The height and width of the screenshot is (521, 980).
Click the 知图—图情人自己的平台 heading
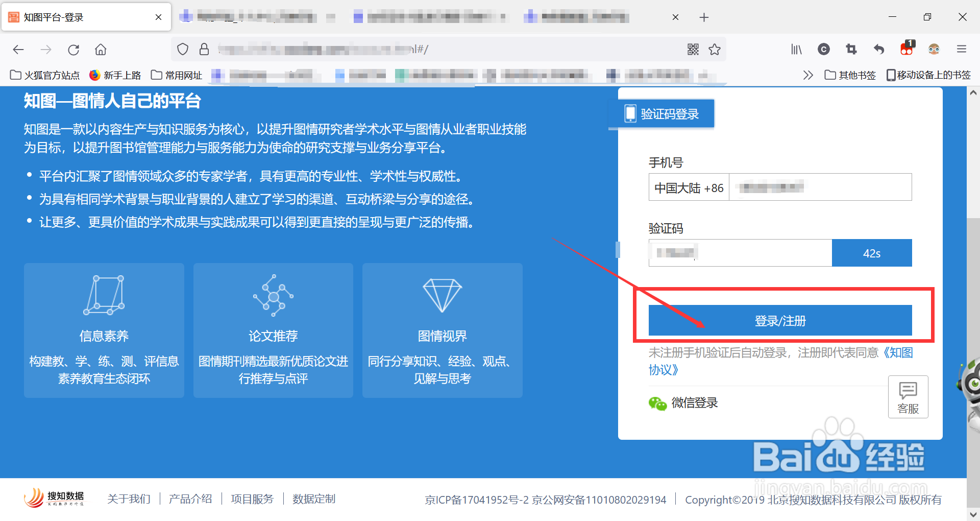point(112,101)
